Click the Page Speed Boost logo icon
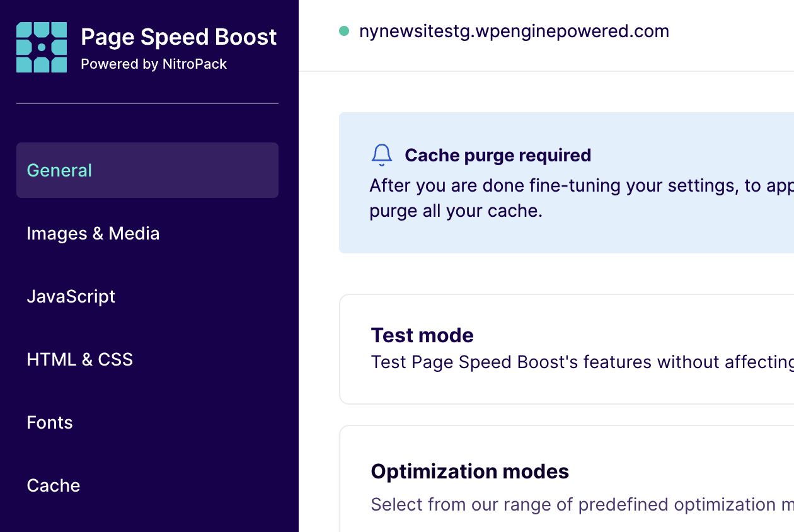 tap(42, 47)
